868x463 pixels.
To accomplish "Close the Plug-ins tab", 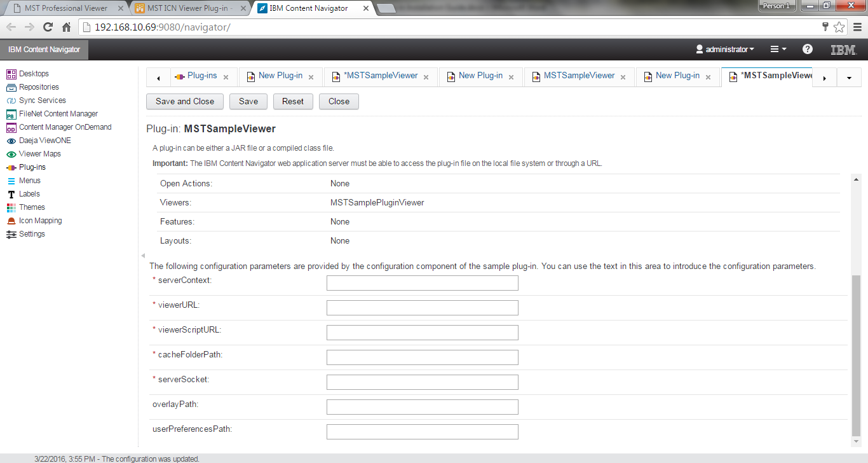I will (226, 78).
